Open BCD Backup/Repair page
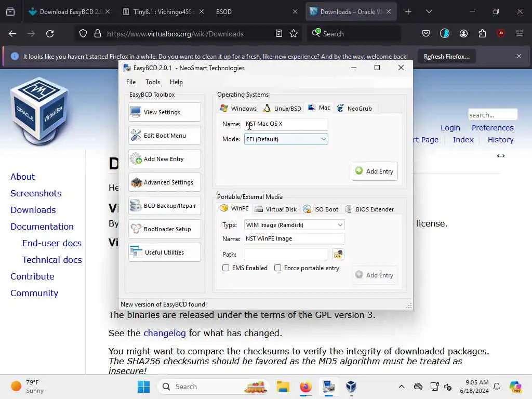Viewport: 532px width, 399px height. [165, 206]
